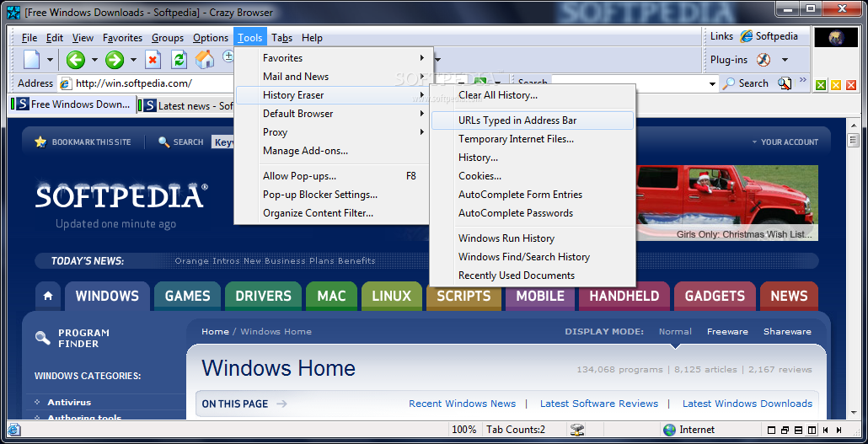
Task: Go back with the green left arrow
Action: click(x=75, y=59)
